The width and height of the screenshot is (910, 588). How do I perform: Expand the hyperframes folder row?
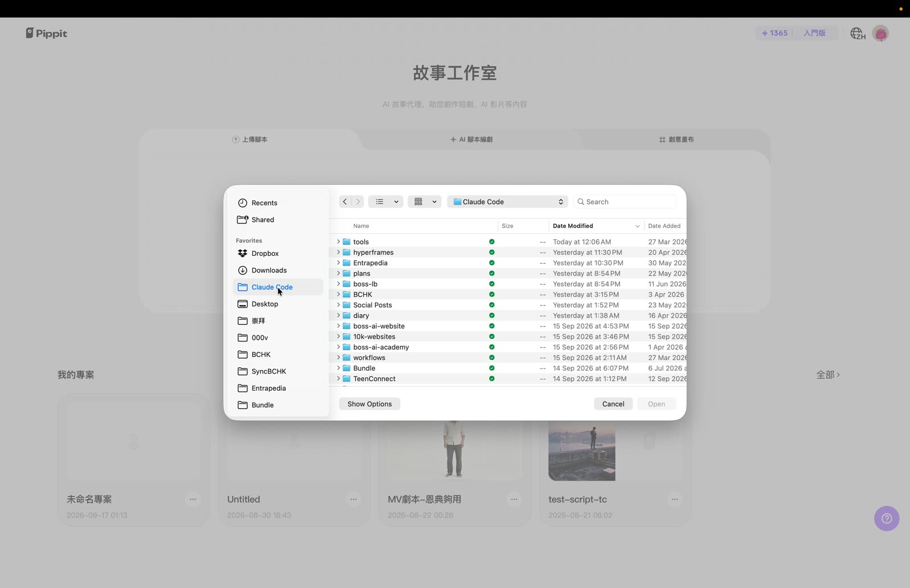coord(338,252)
